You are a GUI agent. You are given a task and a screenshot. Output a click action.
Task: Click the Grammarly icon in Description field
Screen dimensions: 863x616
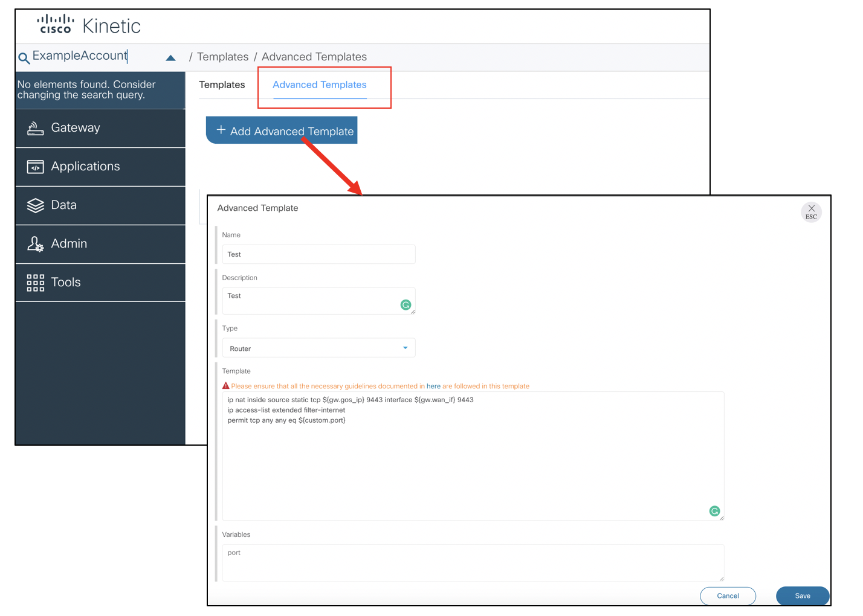click(406, 305)
